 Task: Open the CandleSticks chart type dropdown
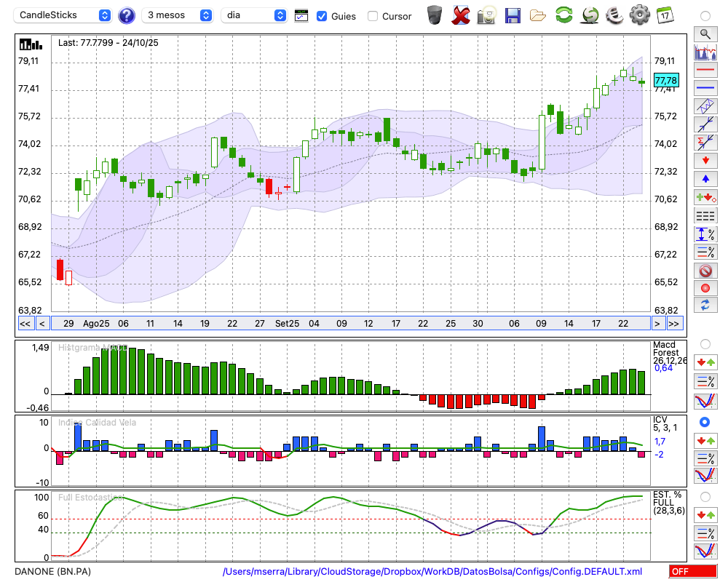(x=63, y=15)
